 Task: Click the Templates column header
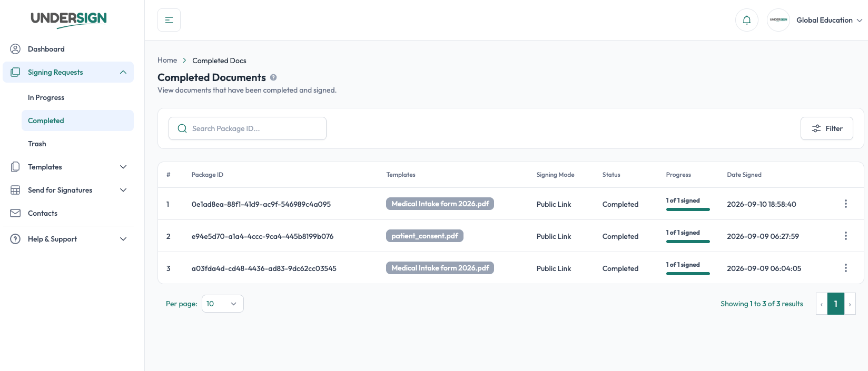coord(401,175)
